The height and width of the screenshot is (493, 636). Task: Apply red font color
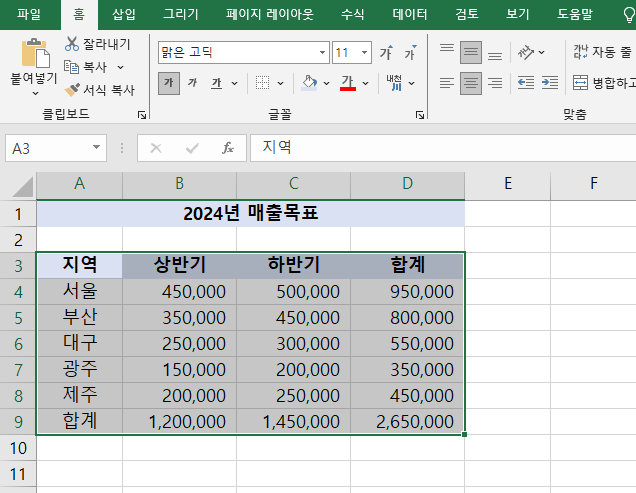348,83
